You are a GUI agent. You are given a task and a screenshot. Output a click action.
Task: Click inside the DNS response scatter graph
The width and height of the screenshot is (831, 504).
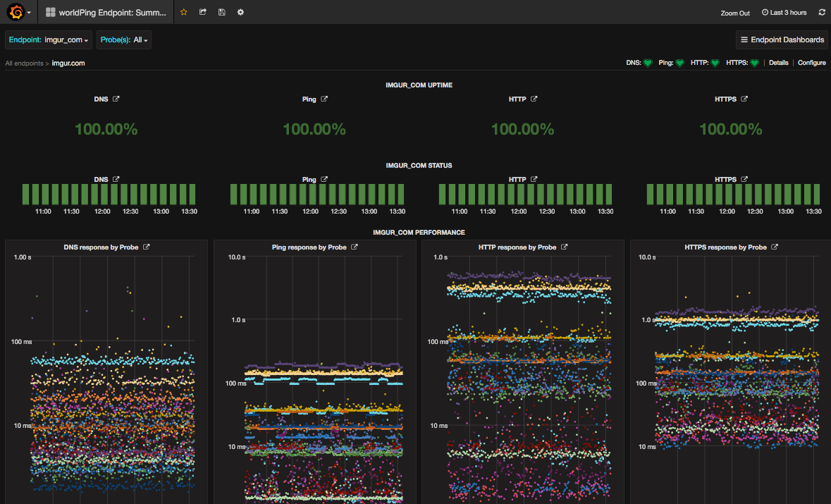coord(111,379)
